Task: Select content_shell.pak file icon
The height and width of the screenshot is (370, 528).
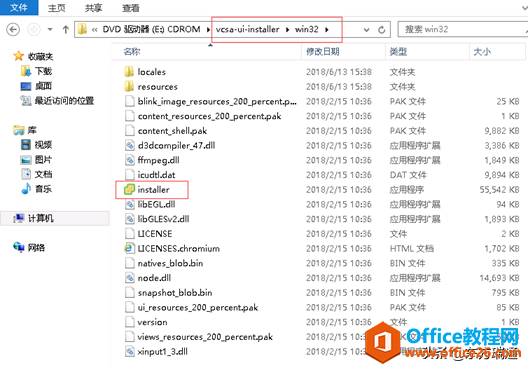Action: coord(130,131)
